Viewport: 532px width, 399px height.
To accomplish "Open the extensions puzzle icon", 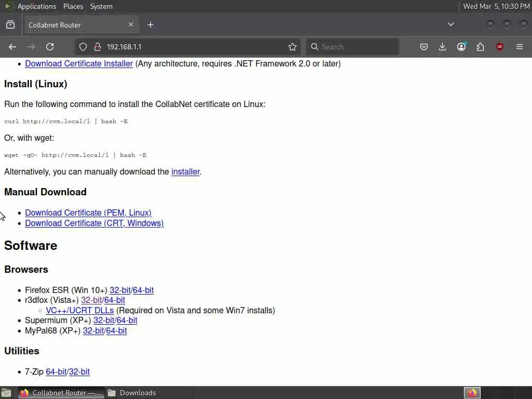I will pos(480,47).
